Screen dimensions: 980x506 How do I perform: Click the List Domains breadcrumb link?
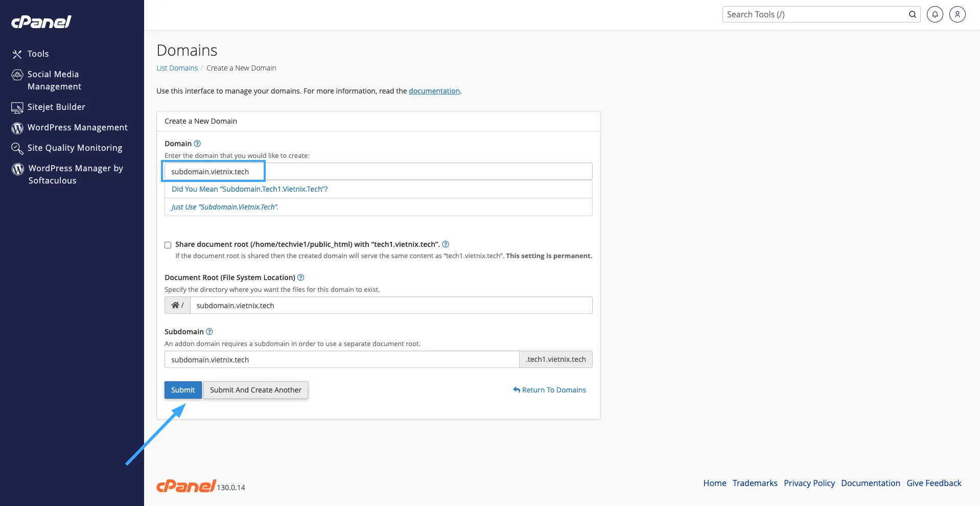coord(177,68)
